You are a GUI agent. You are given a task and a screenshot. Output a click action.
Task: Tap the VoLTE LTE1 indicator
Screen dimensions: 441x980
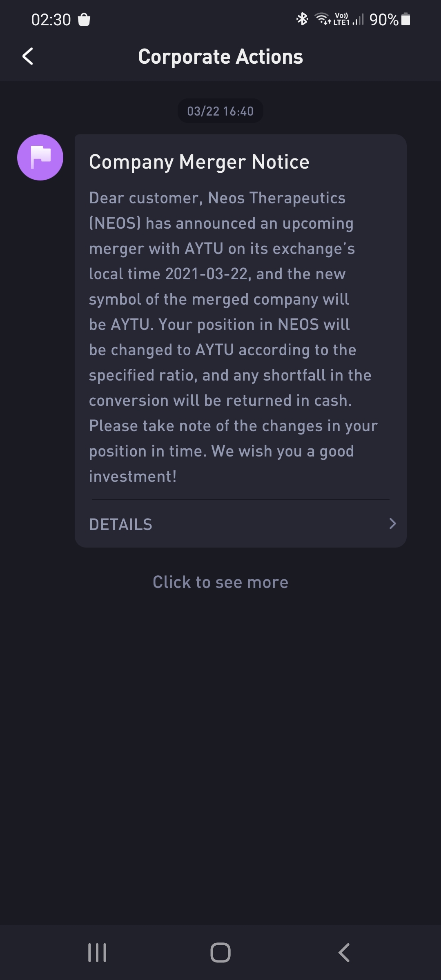click(341, 19)
